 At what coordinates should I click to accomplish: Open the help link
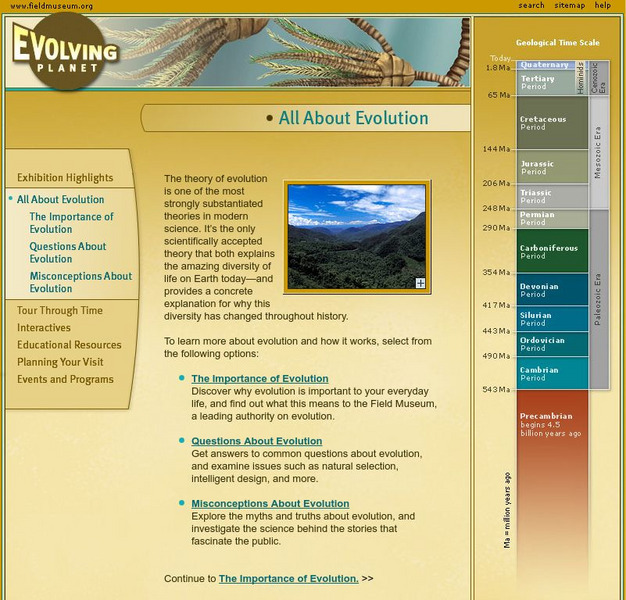[x=602, y=6]
